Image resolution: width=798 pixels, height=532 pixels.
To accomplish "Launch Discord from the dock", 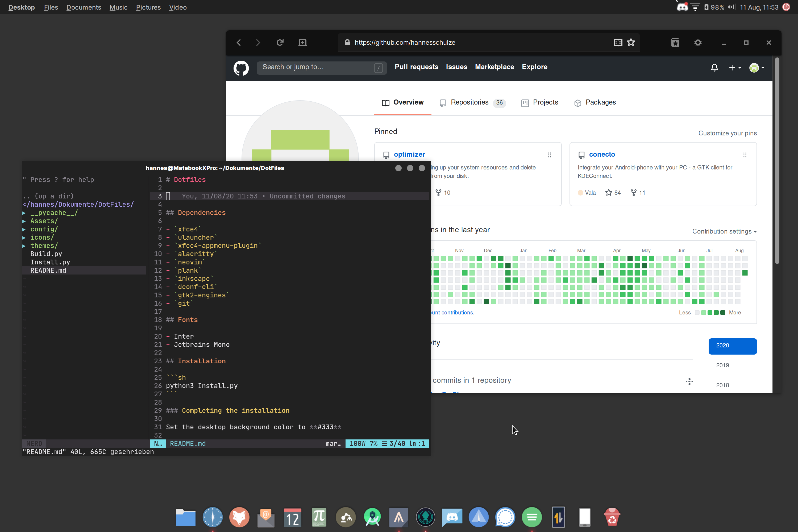I will coord(452,517).
